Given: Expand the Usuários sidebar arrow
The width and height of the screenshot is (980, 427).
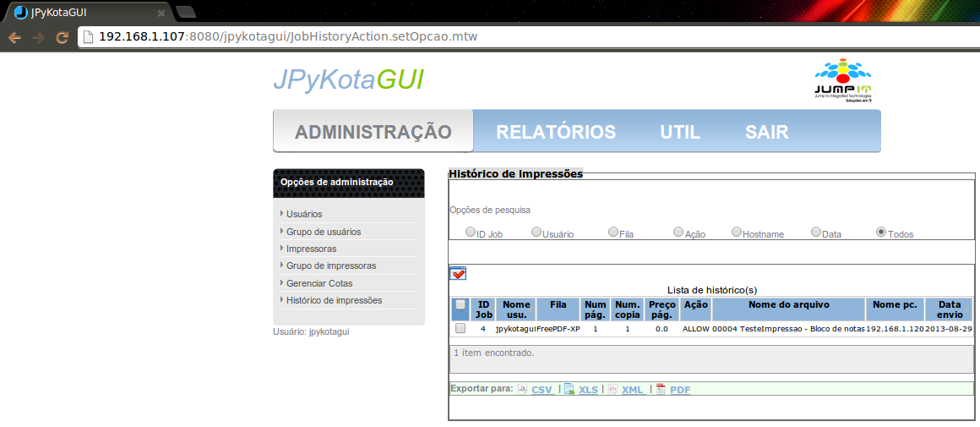Looking at the screenshot, I should [x=282, y=214].
